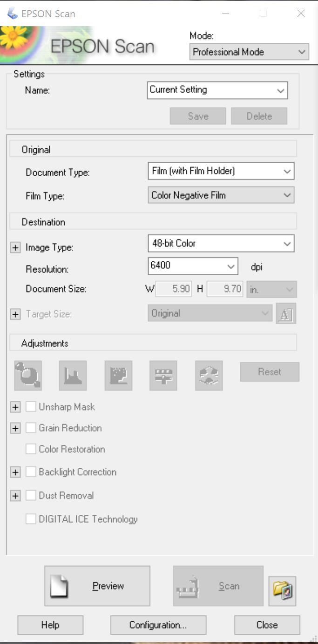Image resolution: width=318 pixels, height=644 pixels.
Task: Open the Histogram Adjustment icon
Action: coord(73,375)
